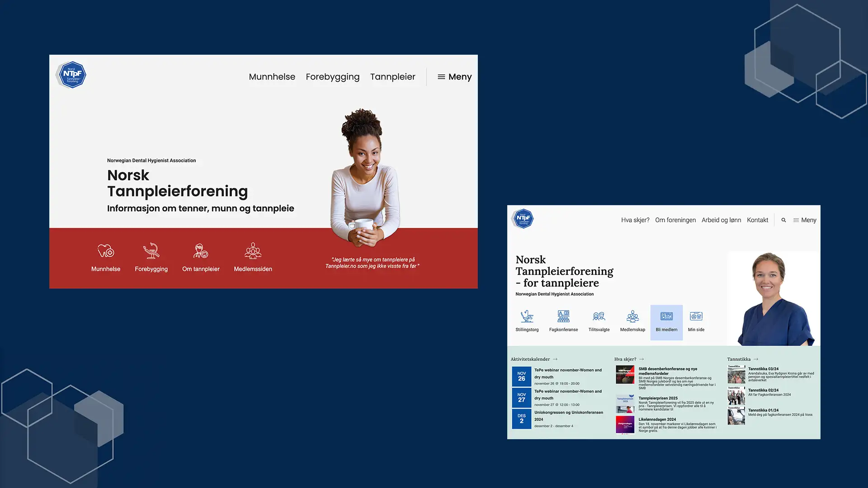
Task: Expand Aktivitetskalender arrow link
Action: point(555,359)
